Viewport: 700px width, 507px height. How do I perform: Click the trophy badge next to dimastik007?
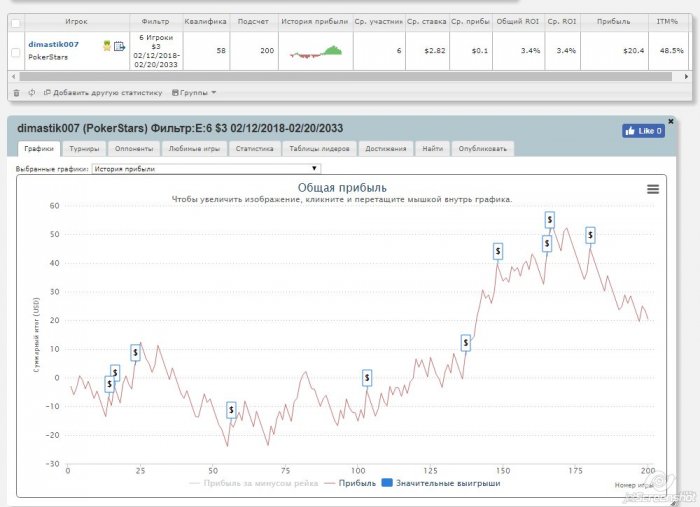tap(106, 45)
